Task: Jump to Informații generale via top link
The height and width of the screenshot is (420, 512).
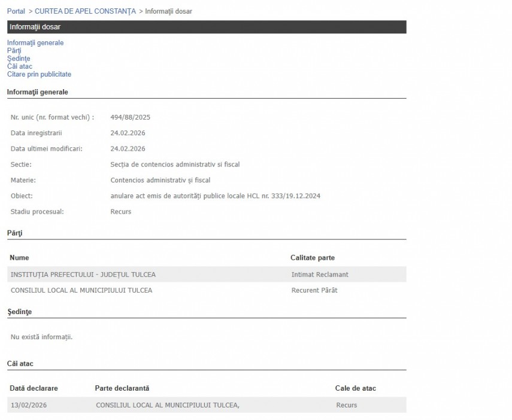Action: coord(35,43)
